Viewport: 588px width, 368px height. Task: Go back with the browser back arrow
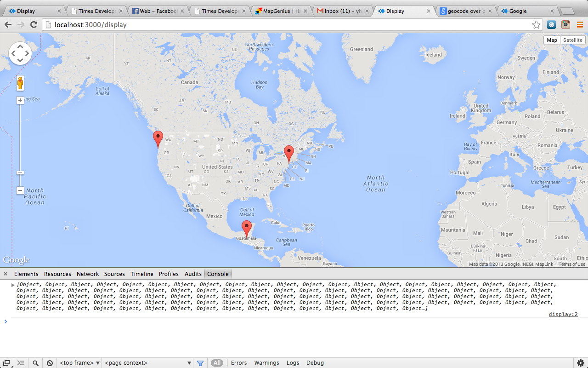click(x=8, y=25)
